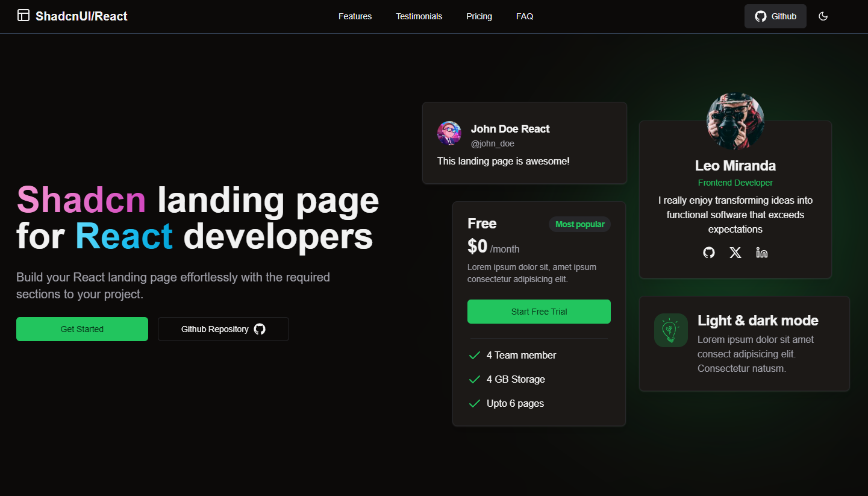Click the Most popular badge
868x496 pixels.
tap(579, 224)
